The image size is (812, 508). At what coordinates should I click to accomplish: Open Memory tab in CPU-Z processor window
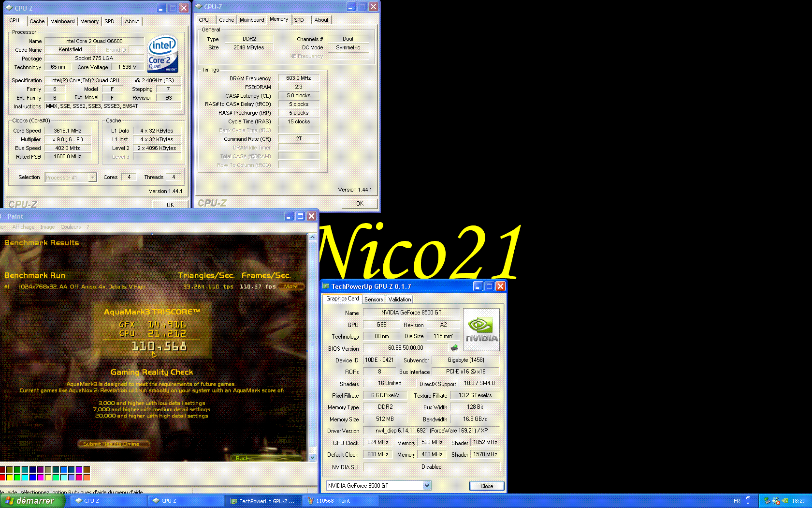[x=89, y=21]
